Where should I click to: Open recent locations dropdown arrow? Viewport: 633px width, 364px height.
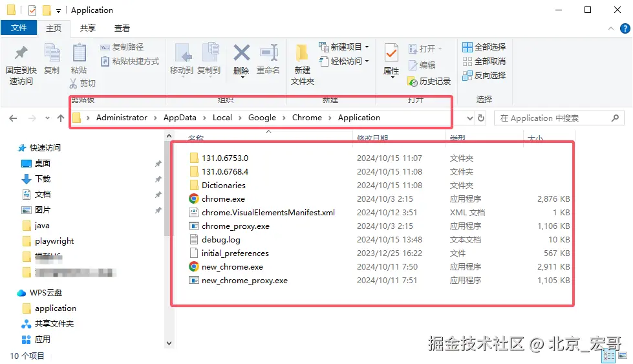[47, 118]
